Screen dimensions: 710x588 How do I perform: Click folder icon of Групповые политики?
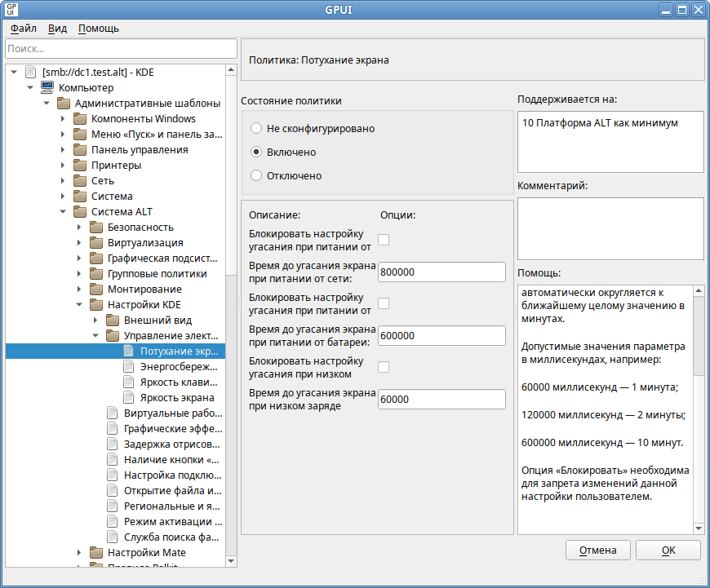point(96,273)
